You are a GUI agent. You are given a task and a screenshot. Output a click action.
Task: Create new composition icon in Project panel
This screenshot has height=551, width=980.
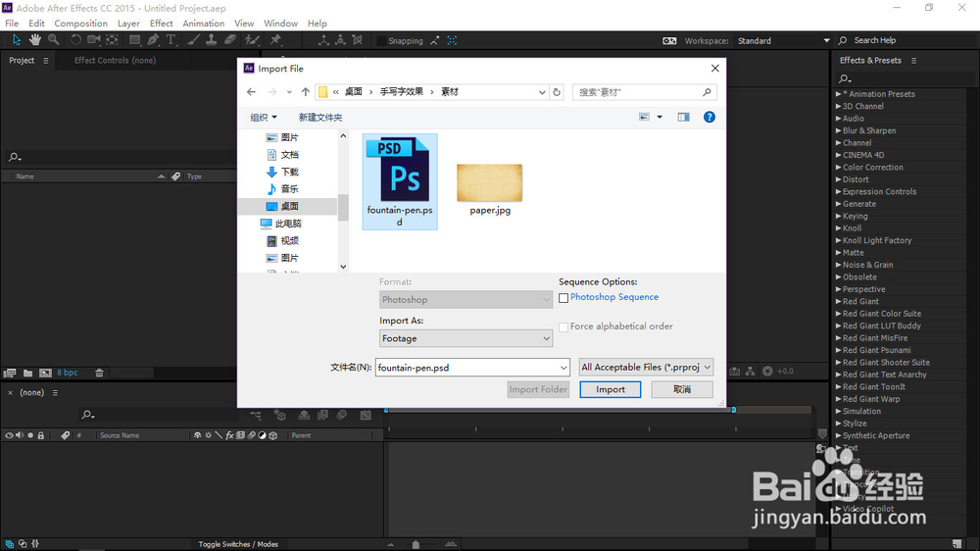45,373
